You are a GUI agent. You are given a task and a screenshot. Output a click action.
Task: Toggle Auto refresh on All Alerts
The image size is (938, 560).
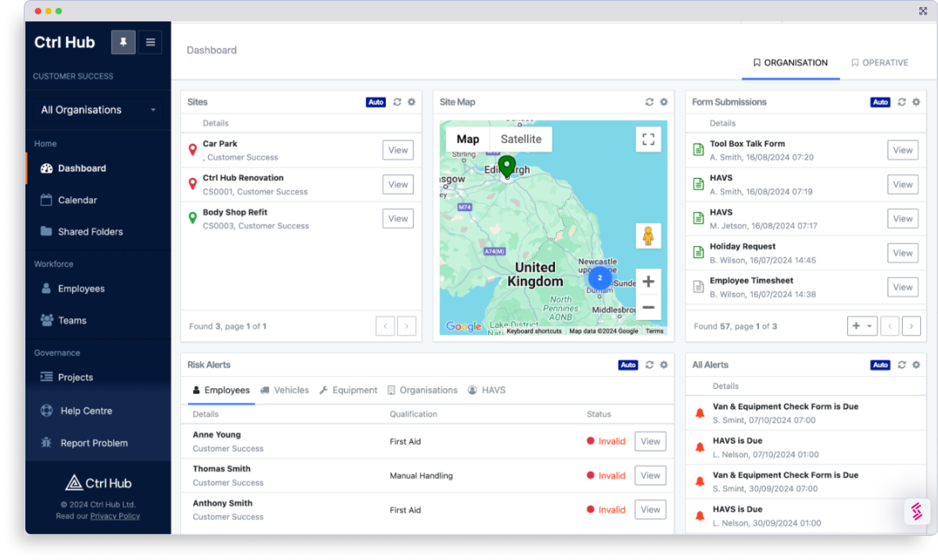[880, 365]
